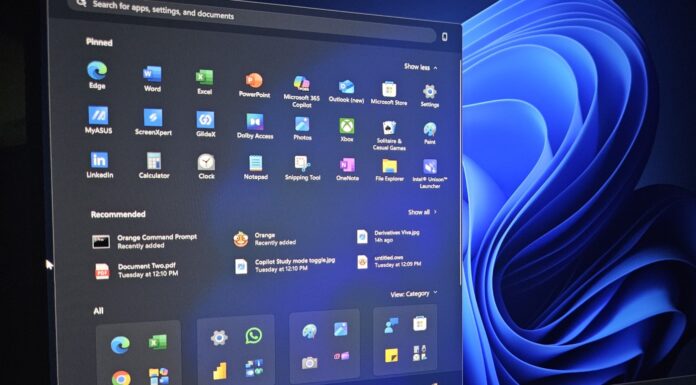
Task: Launch OneNote from pinned apps
Action: [347, 169]
